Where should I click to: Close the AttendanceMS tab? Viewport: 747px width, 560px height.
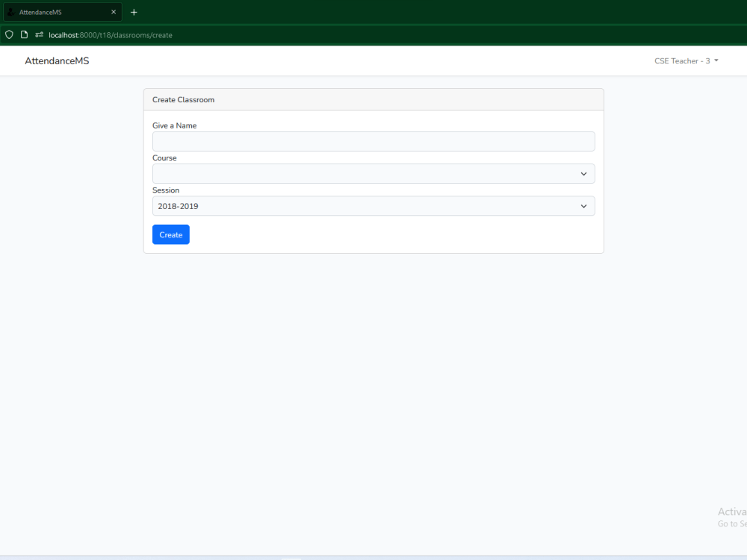tap(114, 11)
